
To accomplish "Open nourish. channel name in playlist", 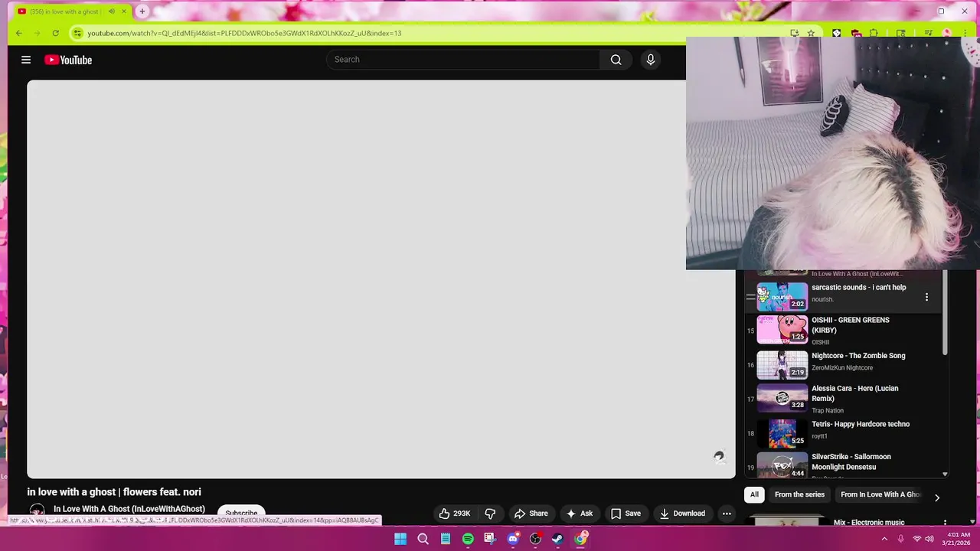I will 822,299.
